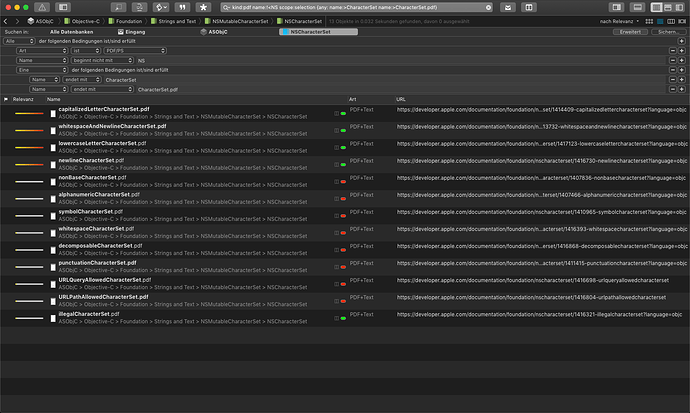Select the list layout segment icon
Image resolution: width=690 pixels, height=413 pixels.
click(x=657, y=7)
